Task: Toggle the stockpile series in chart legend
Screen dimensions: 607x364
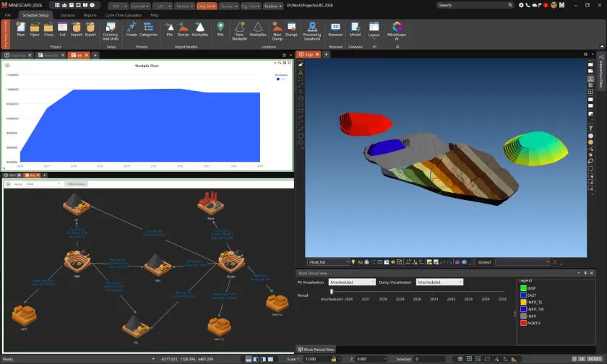Action: tap(278, 79)
